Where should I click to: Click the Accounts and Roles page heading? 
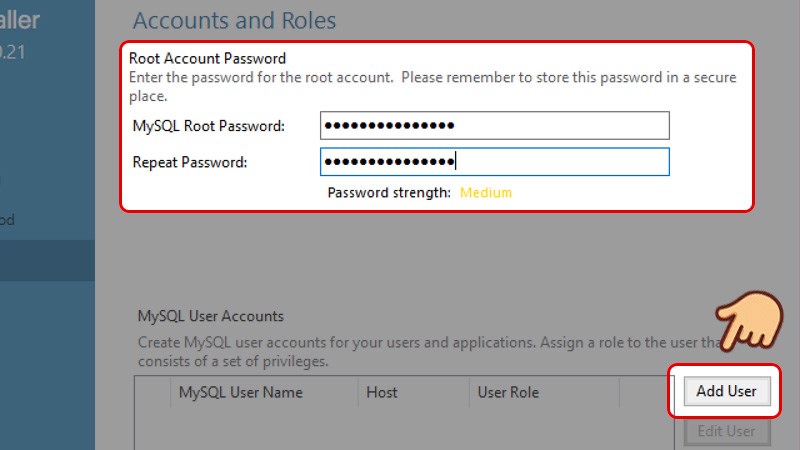click(x=234, y=20)
